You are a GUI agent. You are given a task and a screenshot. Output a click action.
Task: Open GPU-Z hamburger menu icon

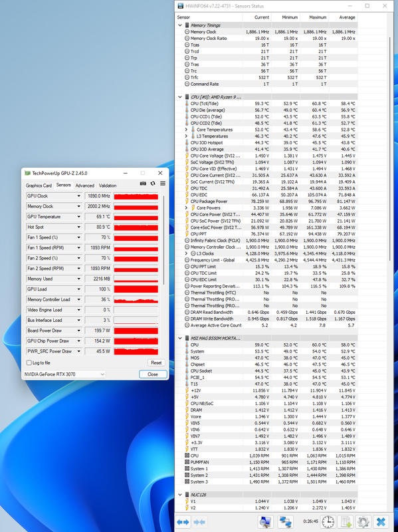pyautogui.click(x=163, y=184)
